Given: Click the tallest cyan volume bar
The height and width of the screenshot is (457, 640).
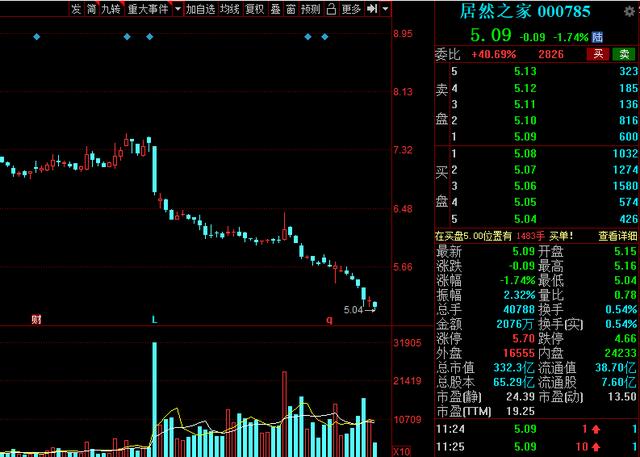Looking at the screenshot, I should pyautogui.click(x=155, y=399).
